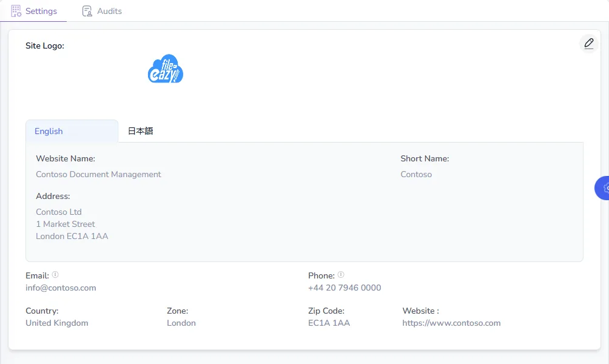609x364 pixels.
Task: Click the info@contoso.com email address
Action: 61,288
